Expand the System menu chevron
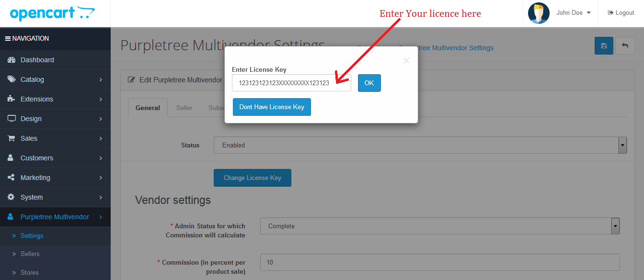The height and width of the screenshot is (280, 644). click(x=101, y=197)
